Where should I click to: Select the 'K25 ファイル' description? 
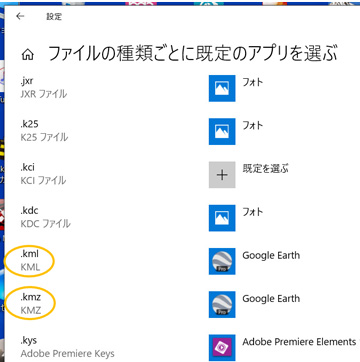pos(44,137)
